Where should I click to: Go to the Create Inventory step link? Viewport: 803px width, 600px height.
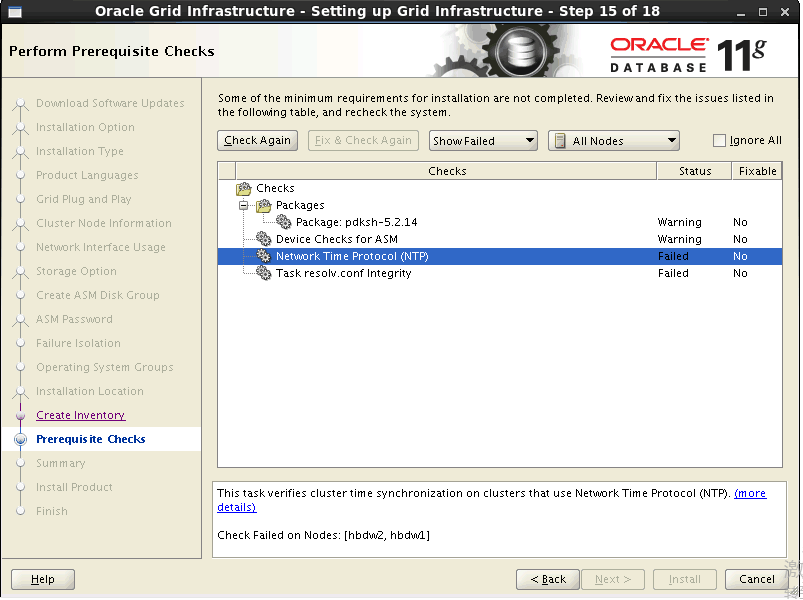coord(80,415)
